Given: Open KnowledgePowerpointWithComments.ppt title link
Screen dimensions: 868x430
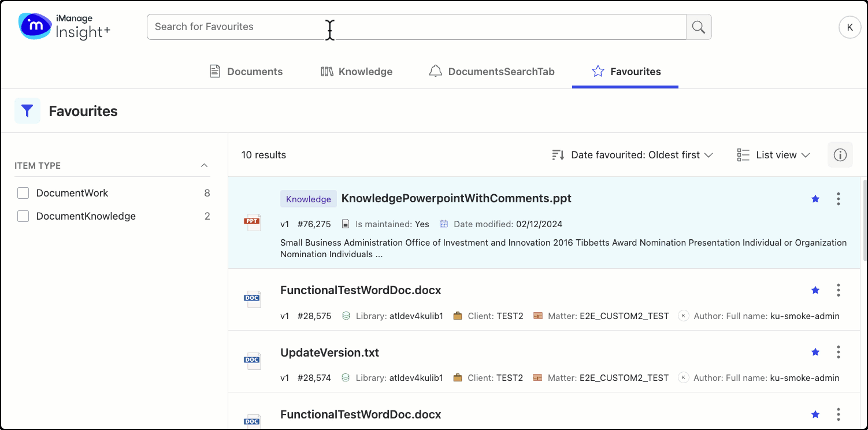Looking at the screenshot, I should (x=456, y=198).
